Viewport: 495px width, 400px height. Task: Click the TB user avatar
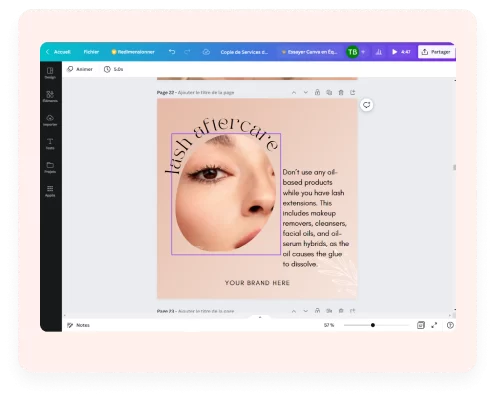[352, 52]
